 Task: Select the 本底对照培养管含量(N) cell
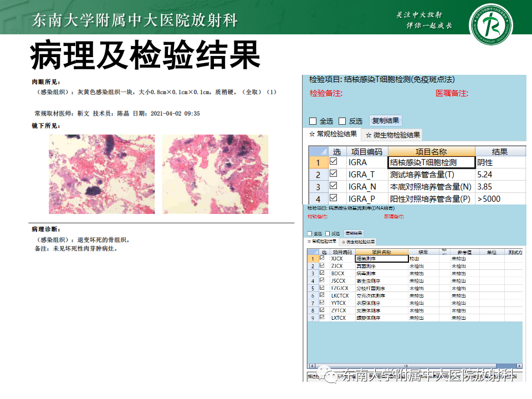point(432,187)
